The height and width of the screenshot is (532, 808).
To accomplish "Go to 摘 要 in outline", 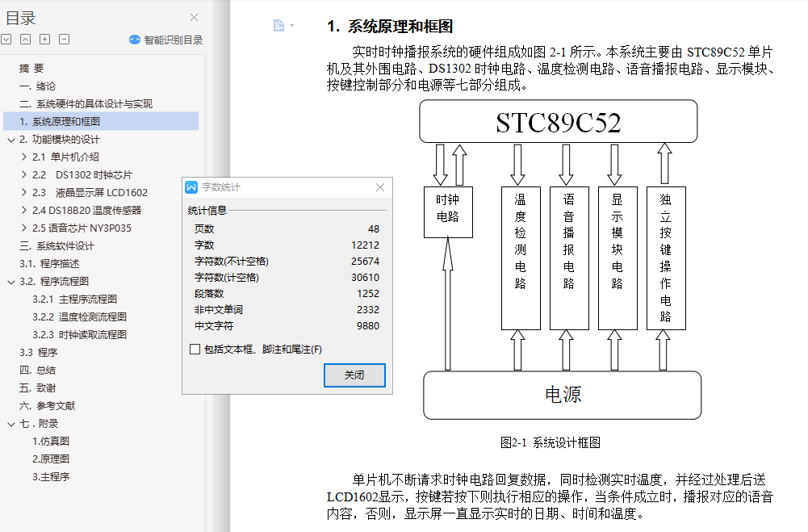I will tap(31, 68).
